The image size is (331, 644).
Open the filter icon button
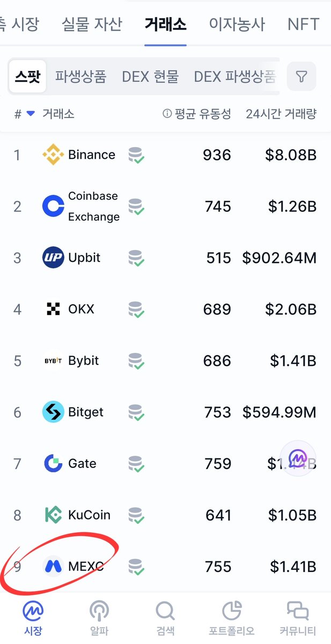click(301, 77)
